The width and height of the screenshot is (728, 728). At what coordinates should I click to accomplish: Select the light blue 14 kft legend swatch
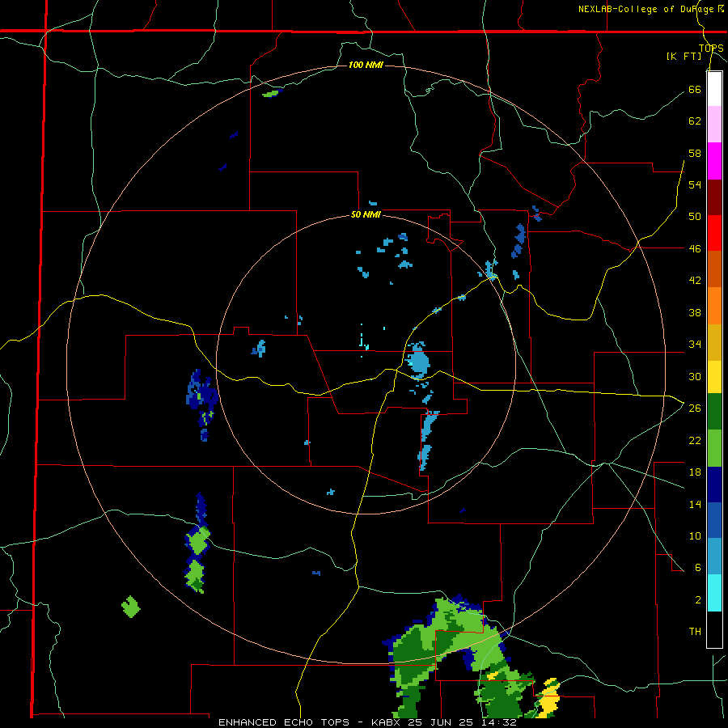click(714, 557)
